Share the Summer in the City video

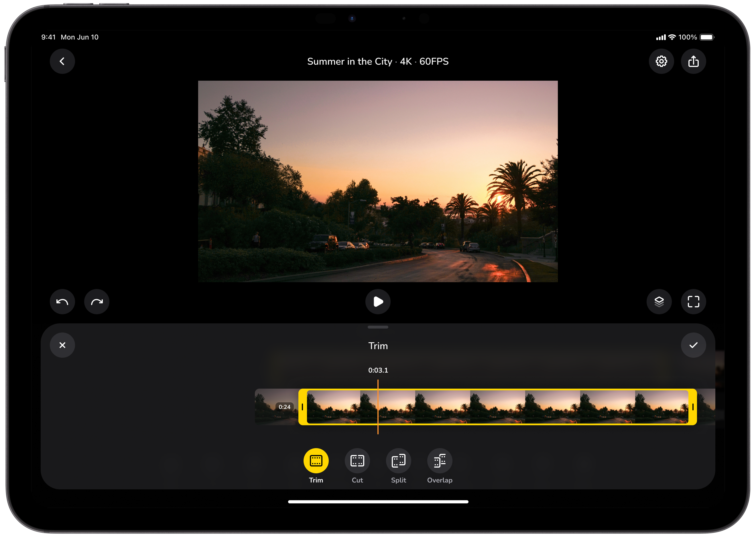[694, 61]
